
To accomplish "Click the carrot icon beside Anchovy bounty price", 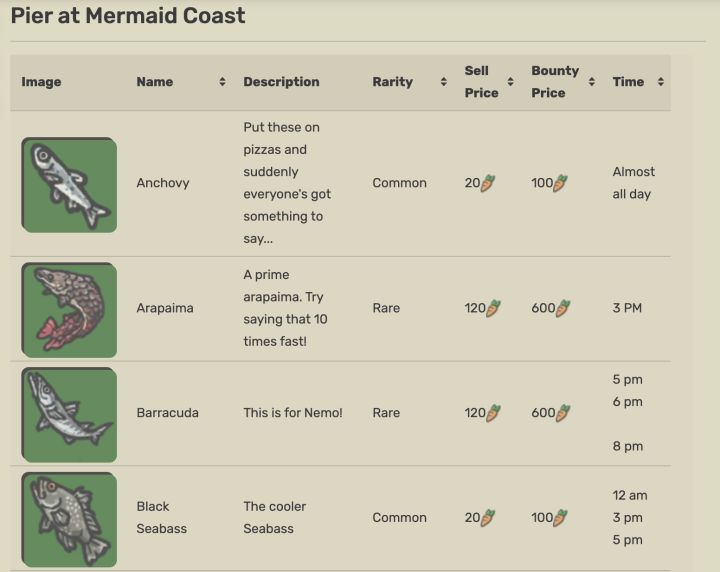I will (562, 183).
